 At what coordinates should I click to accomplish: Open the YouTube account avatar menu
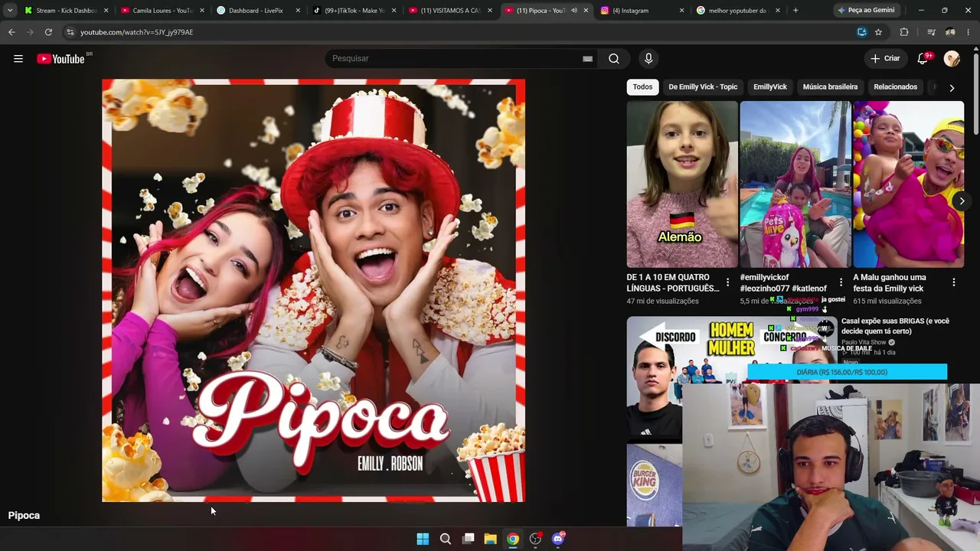coord(952,59)
